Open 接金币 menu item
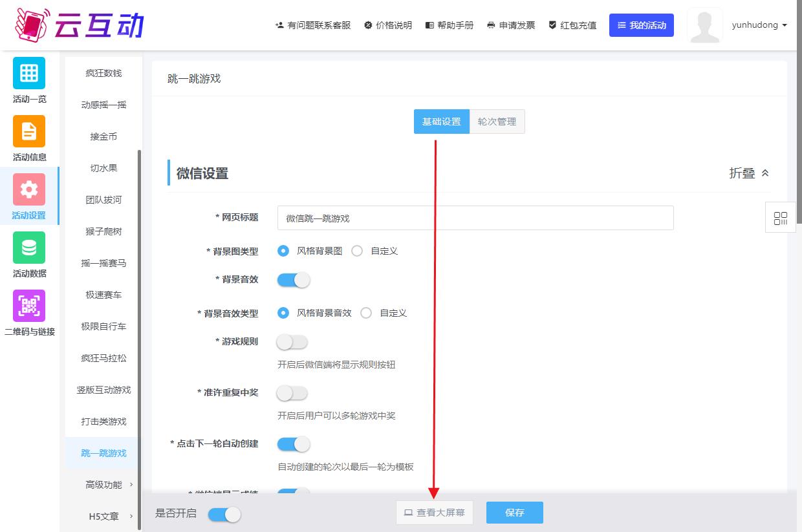Viewport: 802px width, 532px height. coord(103,136)
